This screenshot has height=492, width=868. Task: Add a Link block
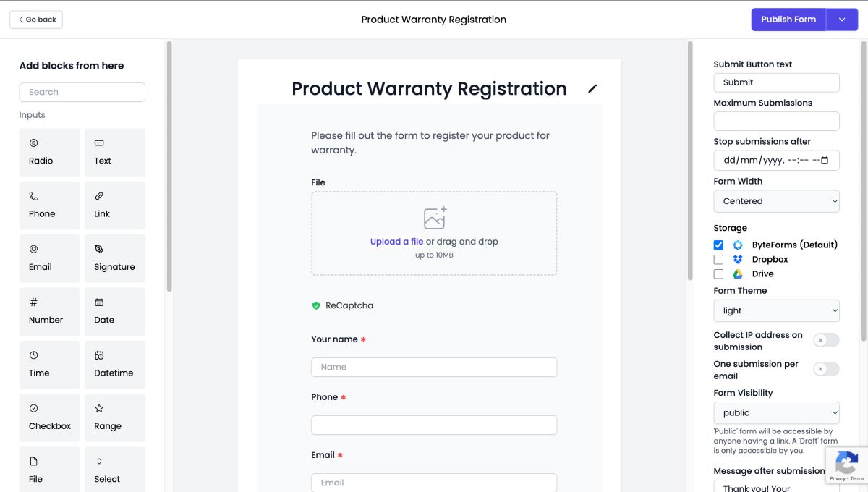[114, 205]
